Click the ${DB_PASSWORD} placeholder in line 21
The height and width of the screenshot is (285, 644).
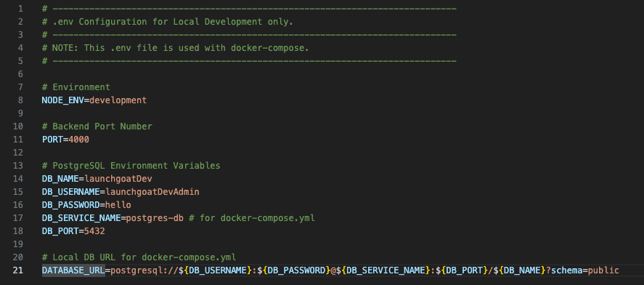pos(293,270)
